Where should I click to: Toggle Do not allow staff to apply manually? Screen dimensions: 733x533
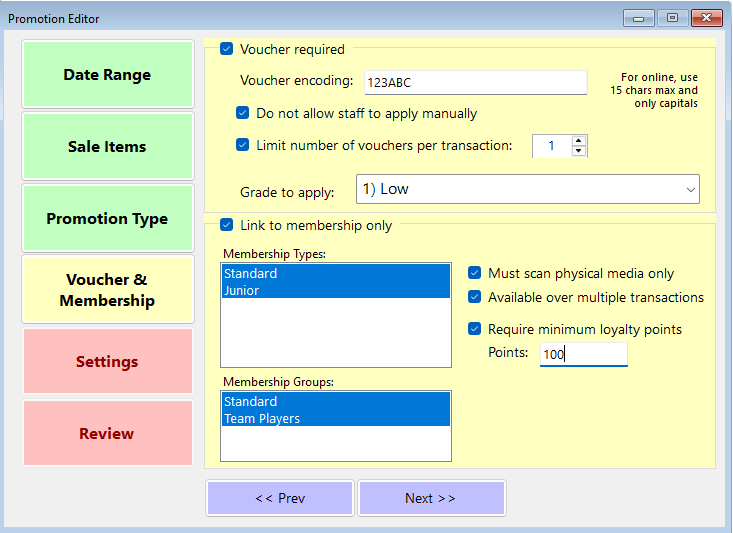click(x=242, y=113)
